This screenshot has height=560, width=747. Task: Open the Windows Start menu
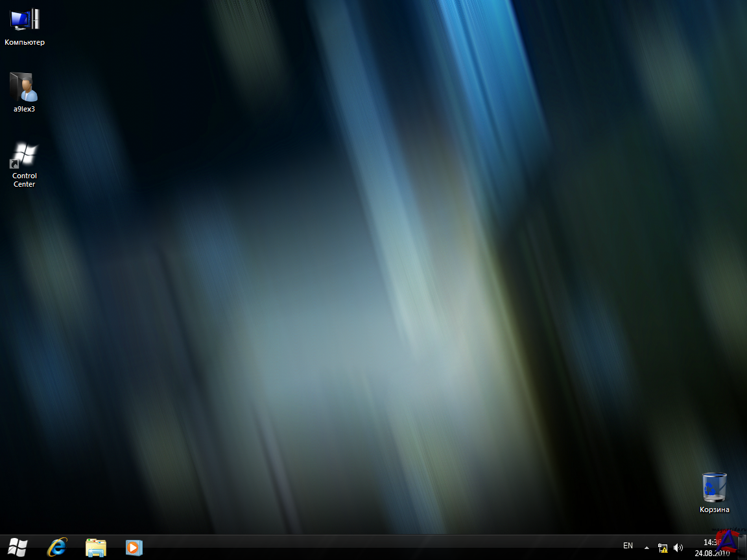(18, 548)
